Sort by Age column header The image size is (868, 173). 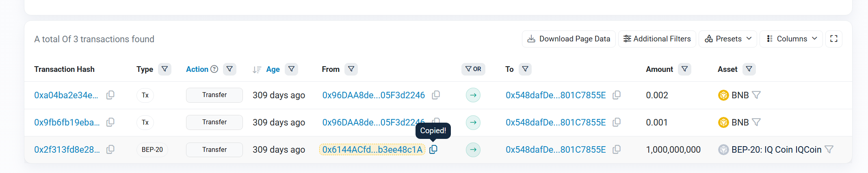(x=273, y=69)
